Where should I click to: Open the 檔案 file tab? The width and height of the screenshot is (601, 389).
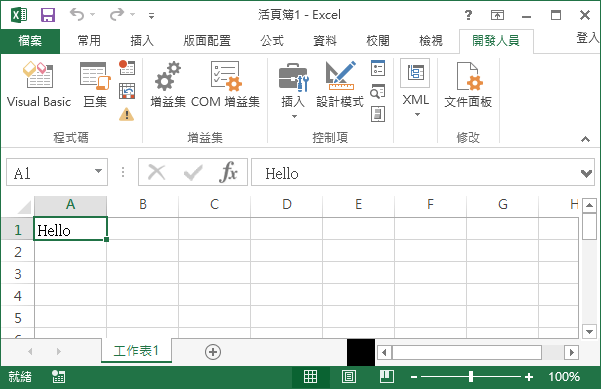click(x=30, y=40)
